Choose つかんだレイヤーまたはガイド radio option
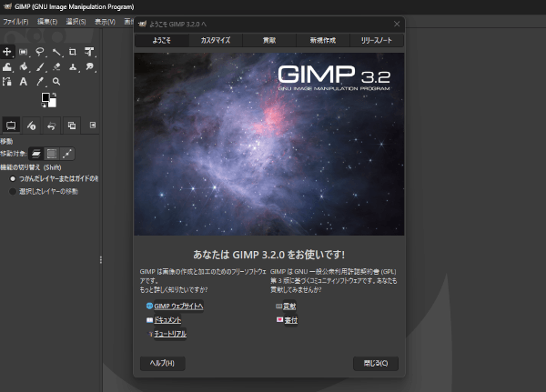Image resolution: width=546 pixels, height=392 pixels. click(x=13, y=178)
